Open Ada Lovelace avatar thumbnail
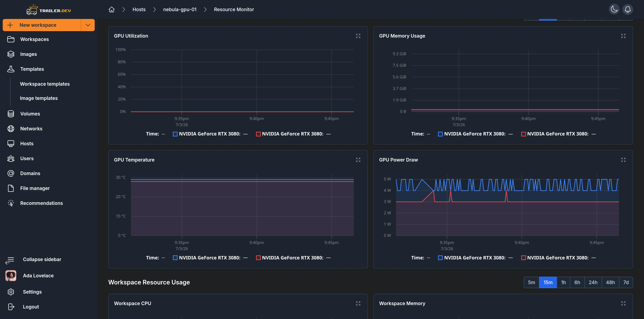This screenshot has width=644, height=319. (11, 276)
